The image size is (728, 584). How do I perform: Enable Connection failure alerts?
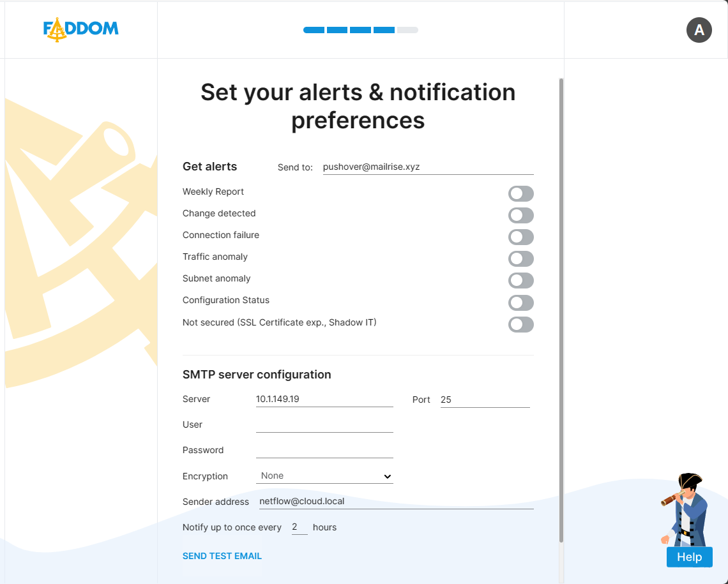(520, 237)
